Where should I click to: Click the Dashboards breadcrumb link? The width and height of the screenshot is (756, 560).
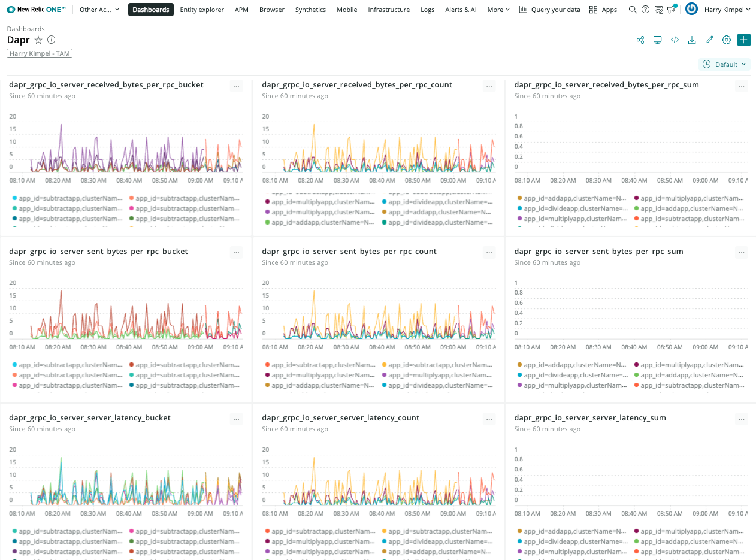tap(26, 29)
